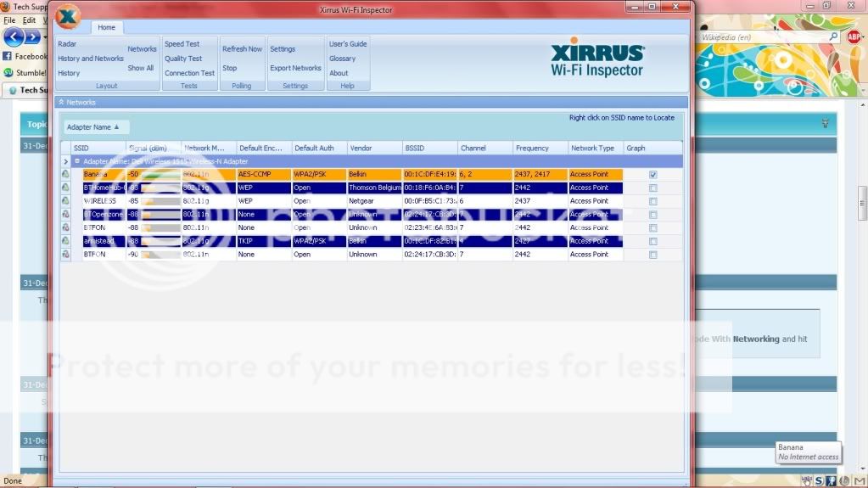Click the lock icon beside the WIRELESS network
The image size is (868, 488).
click(x=65, y=201)
